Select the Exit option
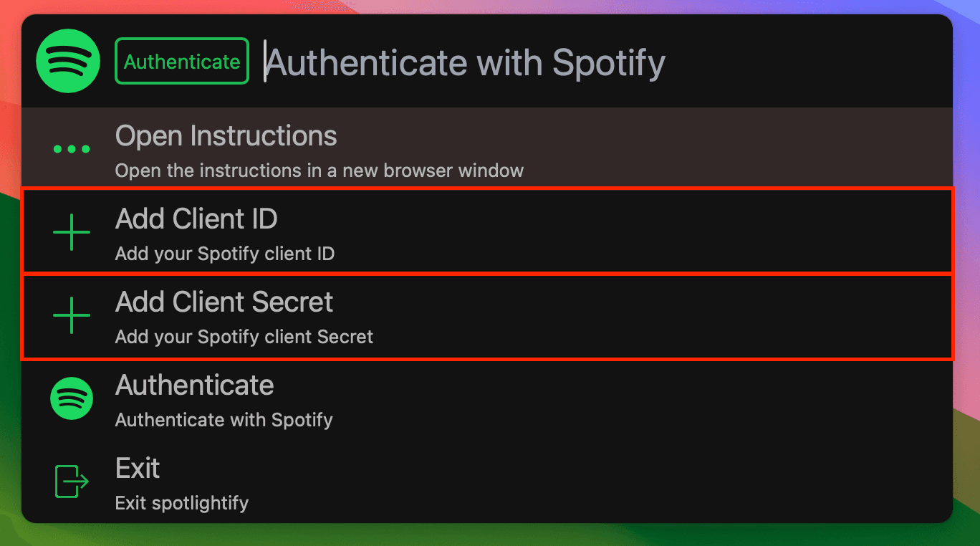 (x=487, y=482)
